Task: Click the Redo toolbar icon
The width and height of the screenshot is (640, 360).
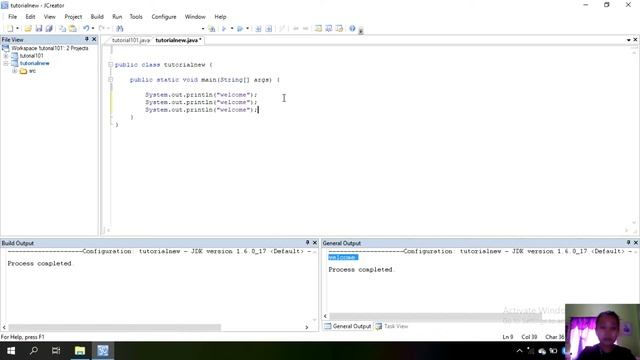Action: 102,29
